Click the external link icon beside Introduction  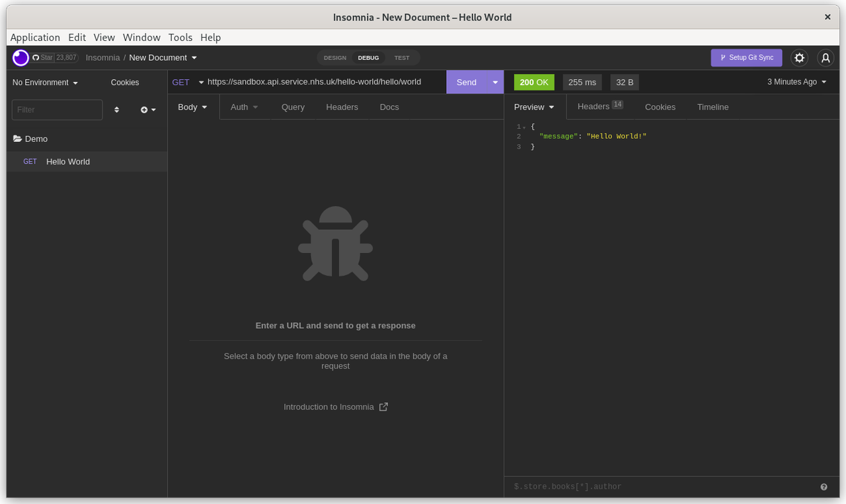tap(383, 407)
